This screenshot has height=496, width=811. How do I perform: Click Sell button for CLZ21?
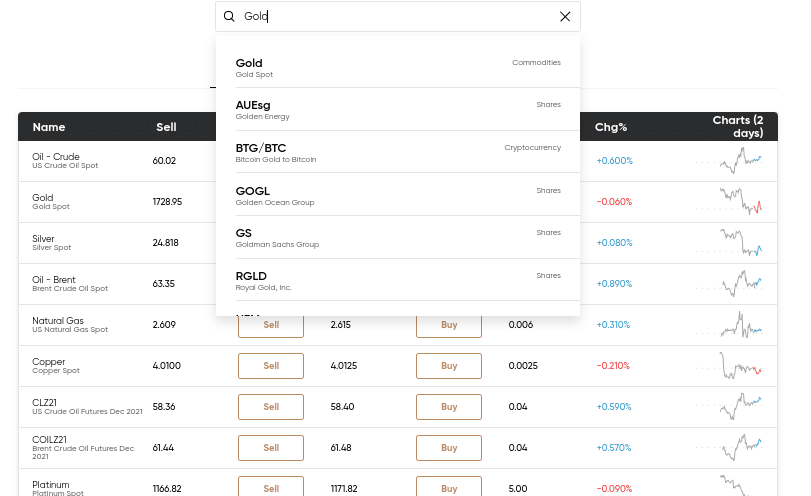point(271,407)
